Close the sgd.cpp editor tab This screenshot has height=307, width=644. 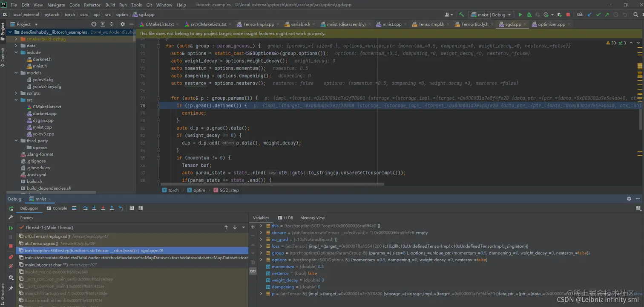point(526,24)
